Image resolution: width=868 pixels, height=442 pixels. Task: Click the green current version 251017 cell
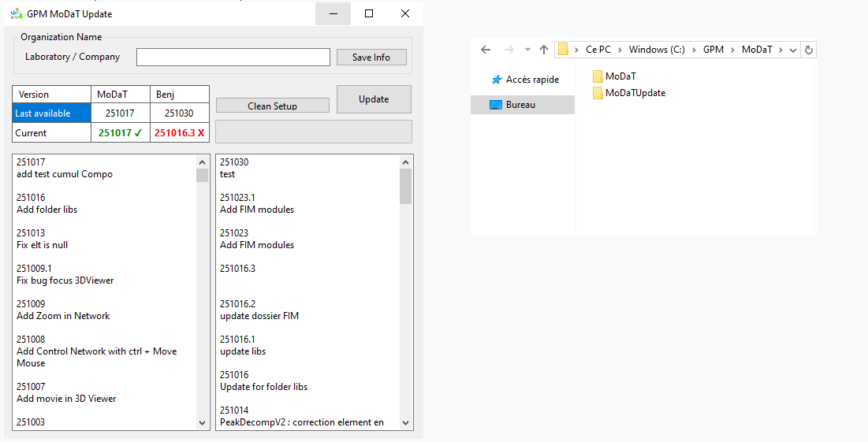coord(120,133)
